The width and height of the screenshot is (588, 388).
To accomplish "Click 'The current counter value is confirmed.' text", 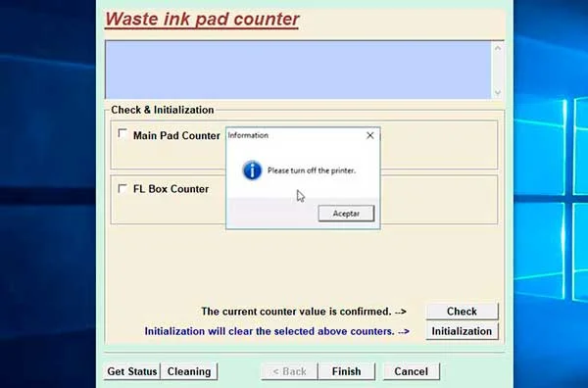I will (296, 312).
